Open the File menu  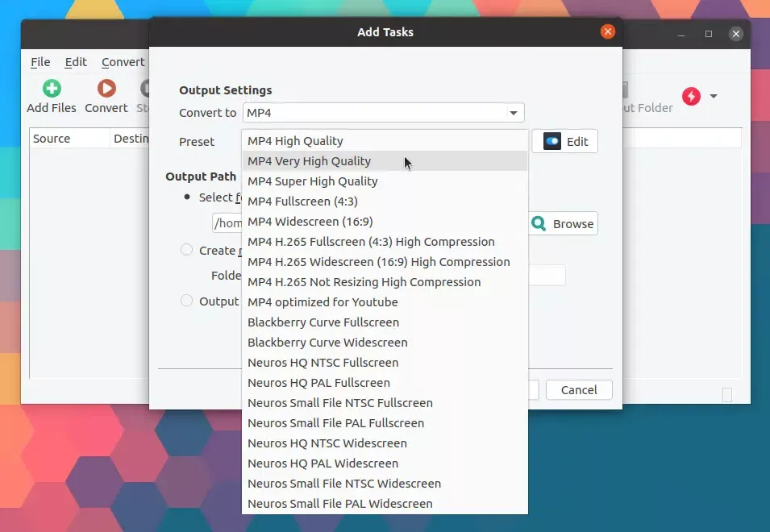tap(40, 62)
